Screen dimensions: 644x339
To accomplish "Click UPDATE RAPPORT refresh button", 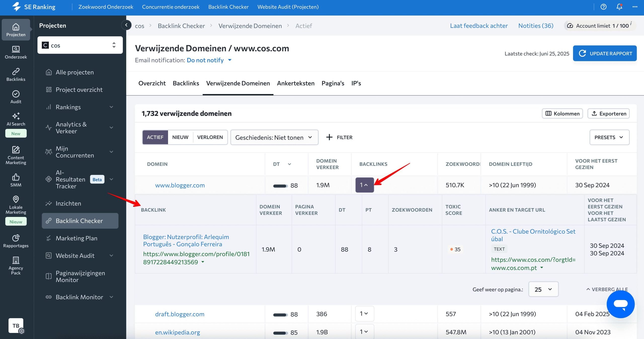I will click(605, 53).
